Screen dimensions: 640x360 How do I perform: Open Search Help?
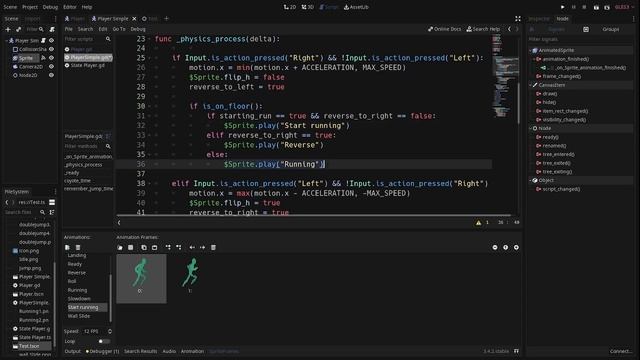[x=483, y=29]
